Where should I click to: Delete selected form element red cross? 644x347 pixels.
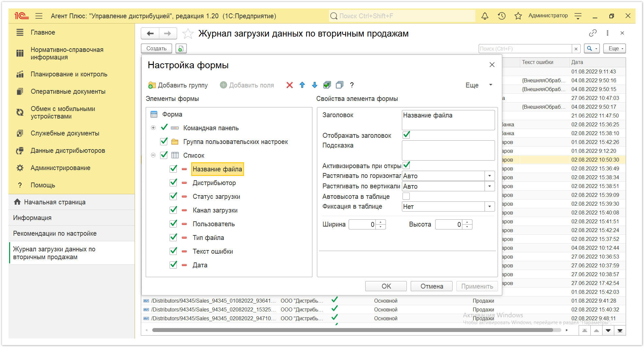(289, 85)
